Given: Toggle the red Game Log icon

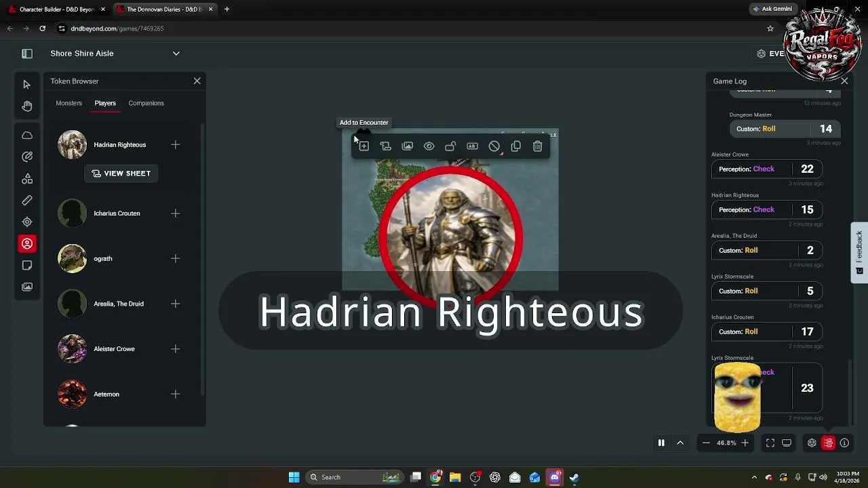Looking at the screenshot, I should pyautogui.click(x=828, y=443).
